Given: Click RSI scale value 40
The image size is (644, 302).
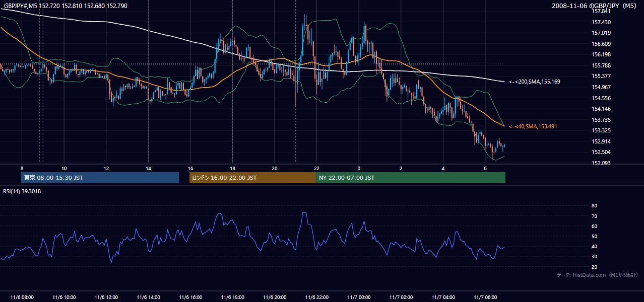Looking at the screenshot, I should 594,246.
